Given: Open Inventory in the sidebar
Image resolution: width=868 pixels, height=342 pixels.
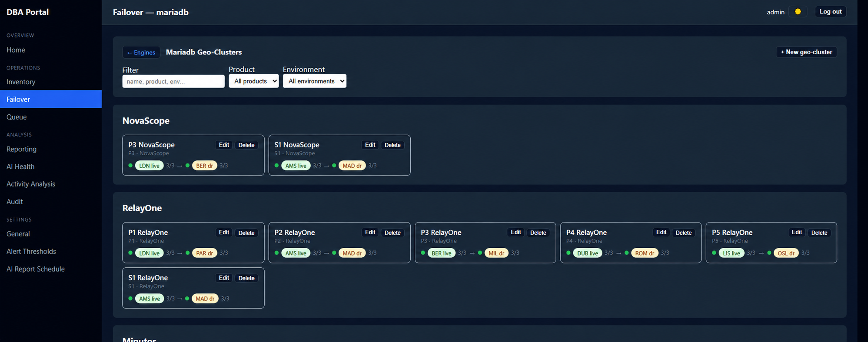Looking at the screenshot, I should coord(51,82).
